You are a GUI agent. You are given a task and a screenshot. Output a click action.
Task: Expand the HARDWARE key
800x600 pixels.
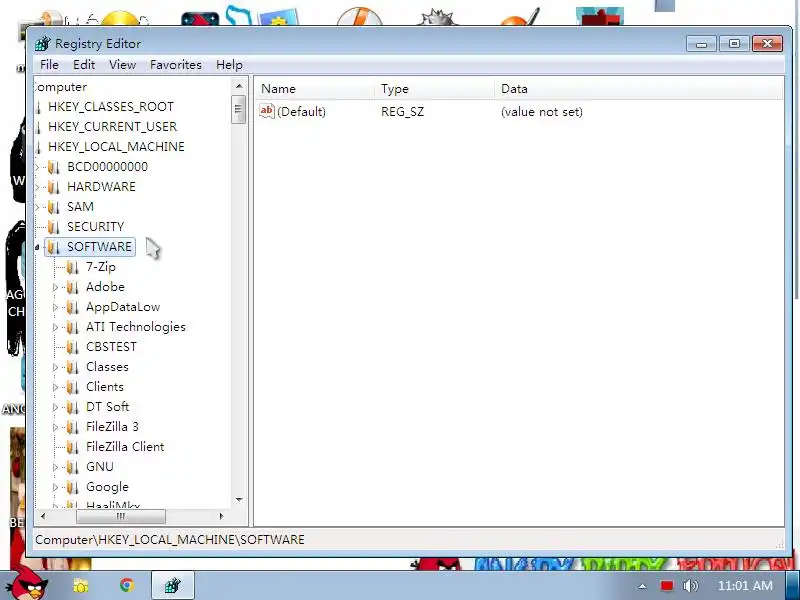pos(37,187)
